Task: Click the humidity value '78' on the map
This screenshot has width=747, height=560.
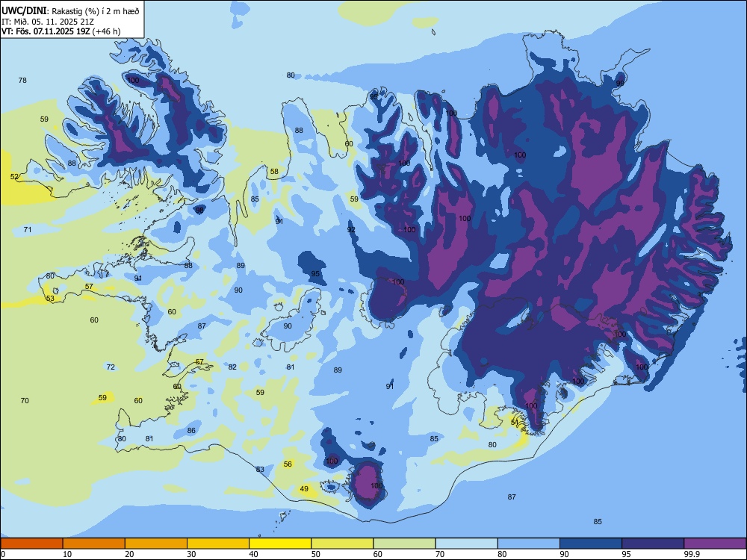Action: [22, 81]
